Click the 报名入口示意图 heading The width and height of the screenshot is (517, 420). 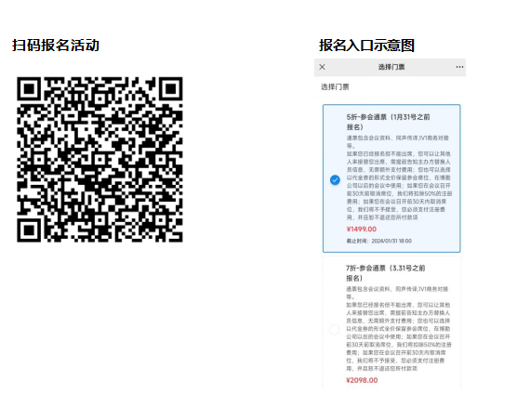point(366,46)
